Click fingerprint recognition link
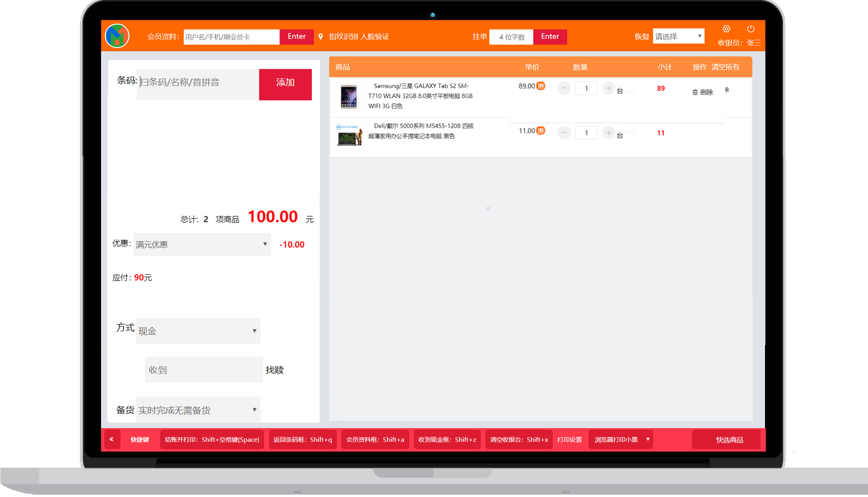This screenshot has width=868, height=497. click(344, 37)
